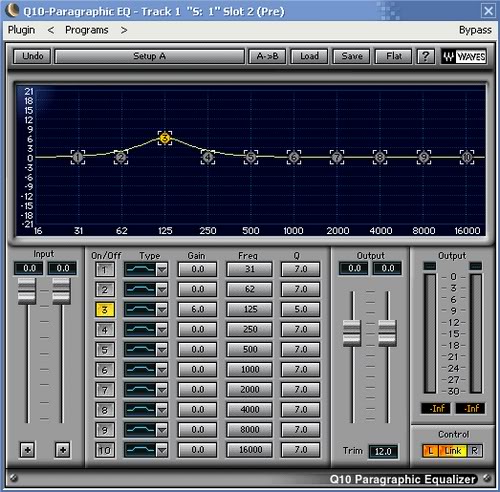Viewport: 500px width, 492px height.
Task: Click band 3 gain value 6.0
Action: point(197,310)
